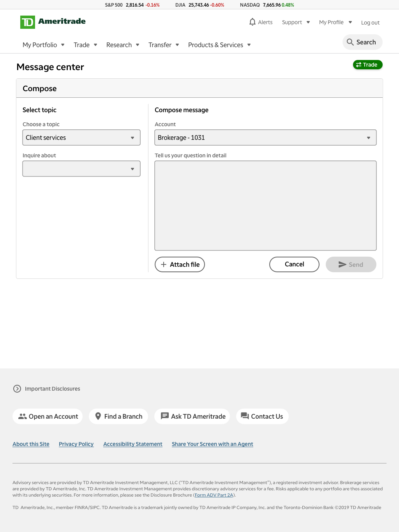This screenshot has height=532, width=399.
Task: Open the Inquire about dropdown
Action: pyautogui.click(x=81, y=169)
